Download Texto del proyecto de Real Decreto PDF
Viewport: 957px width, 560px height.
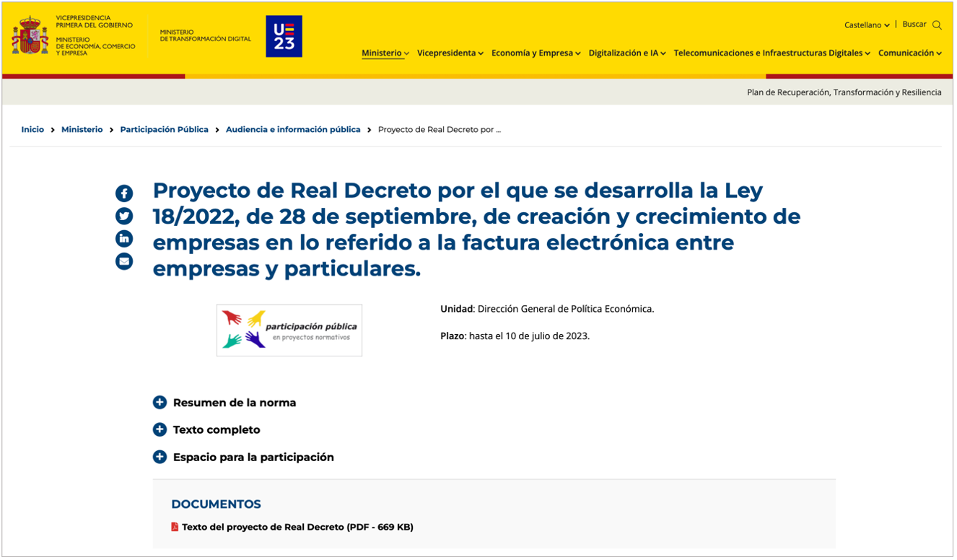pos(297,527)
